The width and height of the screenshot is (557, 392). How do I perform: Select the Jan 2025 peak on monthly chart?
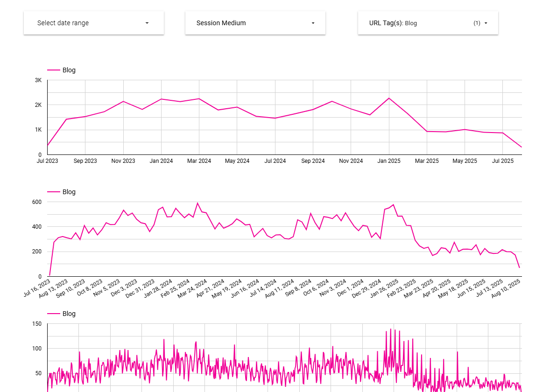point(388,98)
